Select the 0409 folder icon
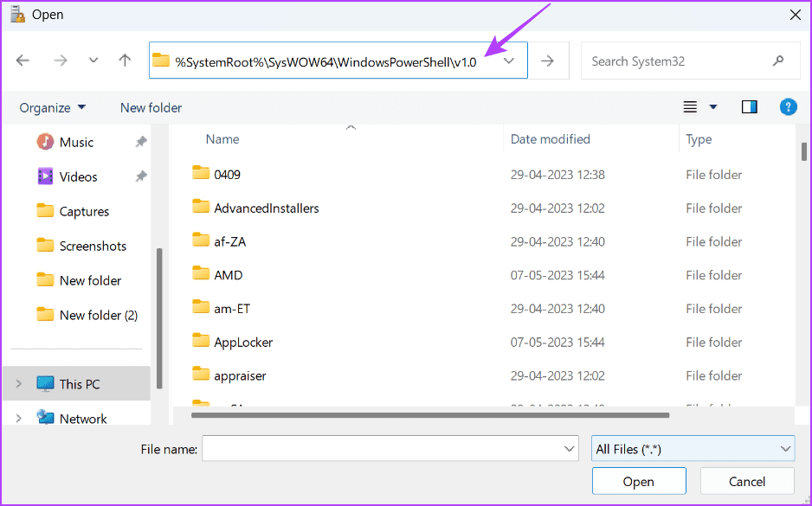812x506 pixels. pyautogui.click(x=201, y=173)
